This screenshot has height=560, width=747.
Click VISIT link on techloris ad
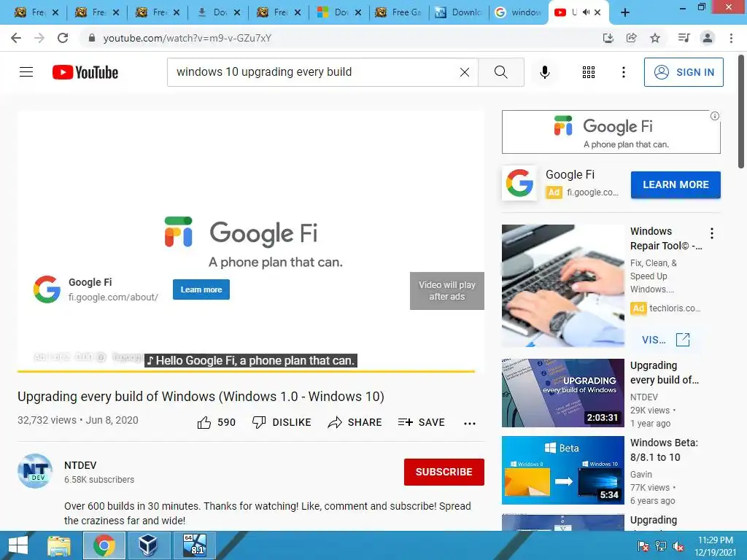point(665,340)
